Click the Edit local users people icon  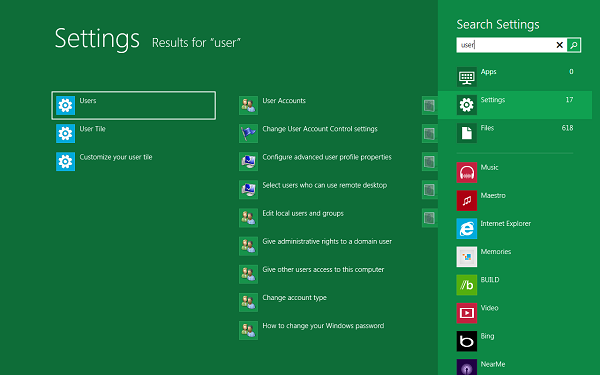pyautogui.click(x=248, y=218)
